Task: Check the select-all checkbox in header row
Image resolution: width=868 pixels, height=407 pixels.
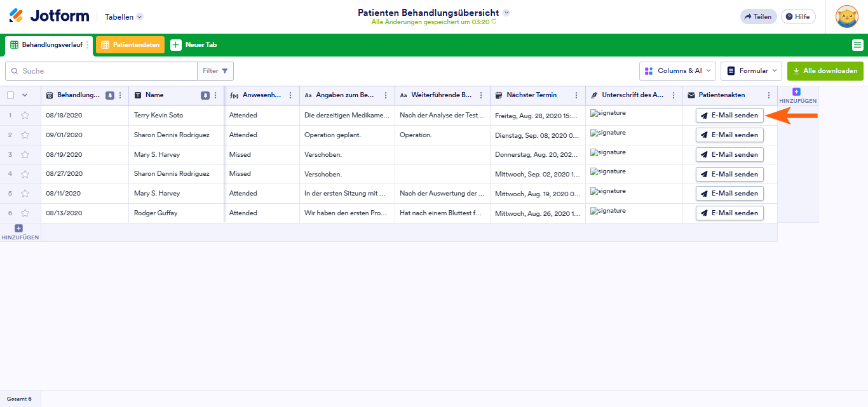Action: (x=9, y=95)
